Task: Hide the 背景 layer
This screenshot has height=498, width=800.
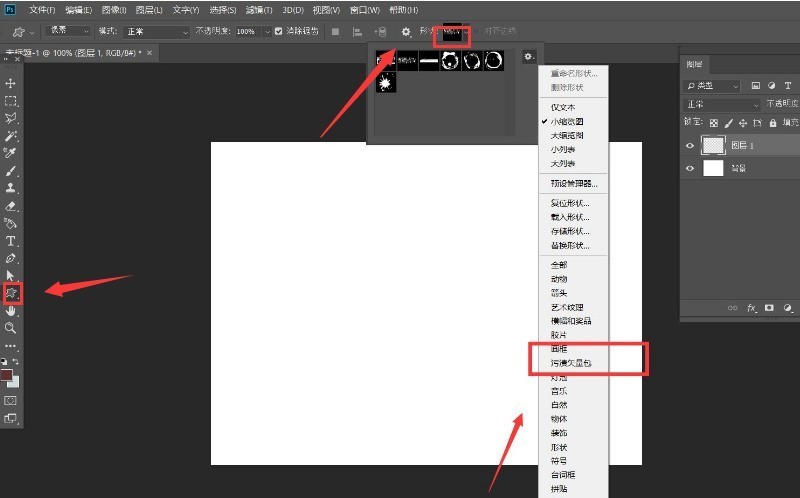Action: point(690,168)
